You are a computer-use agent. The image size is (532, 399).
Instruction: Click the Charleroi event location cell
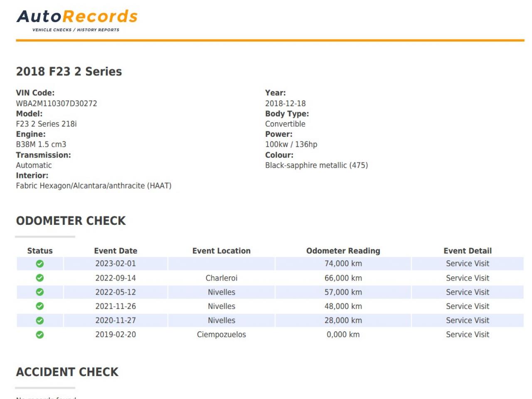coord(221,278)
